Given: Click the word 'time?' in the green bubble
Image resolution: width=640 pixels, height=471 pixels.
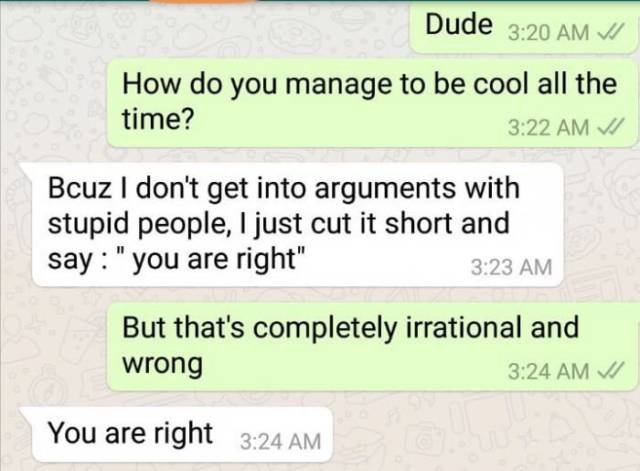Looking at the screenshot, I should tap(158, 119).
